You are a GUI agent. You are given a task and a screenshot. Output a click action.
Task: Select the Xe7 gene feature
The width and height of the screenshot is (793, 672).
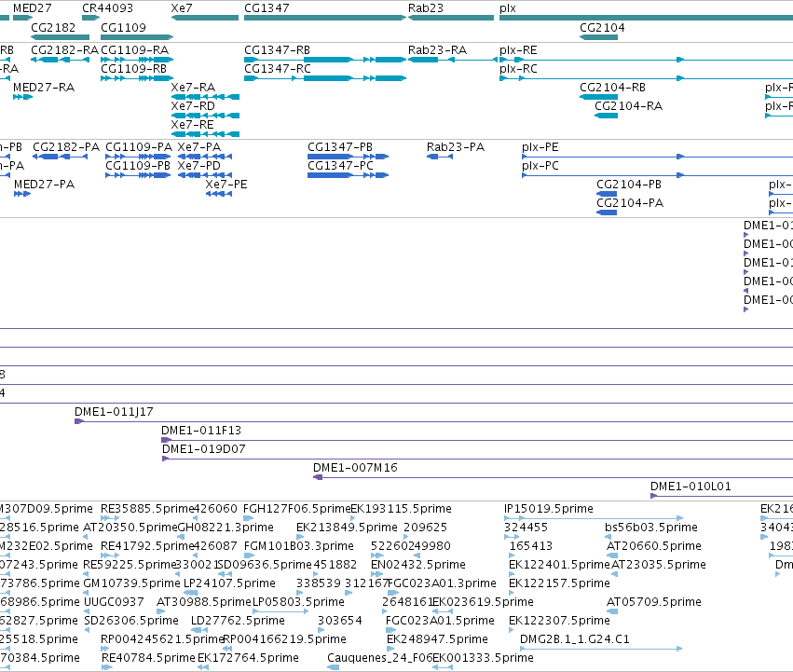click(205, 18)
